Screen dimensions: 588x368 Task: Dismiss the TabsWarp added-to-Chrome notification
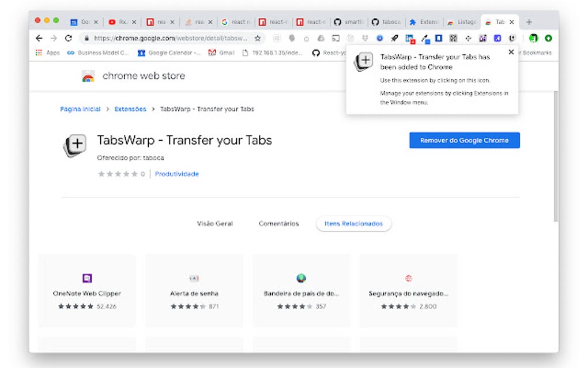coord(511,52)
